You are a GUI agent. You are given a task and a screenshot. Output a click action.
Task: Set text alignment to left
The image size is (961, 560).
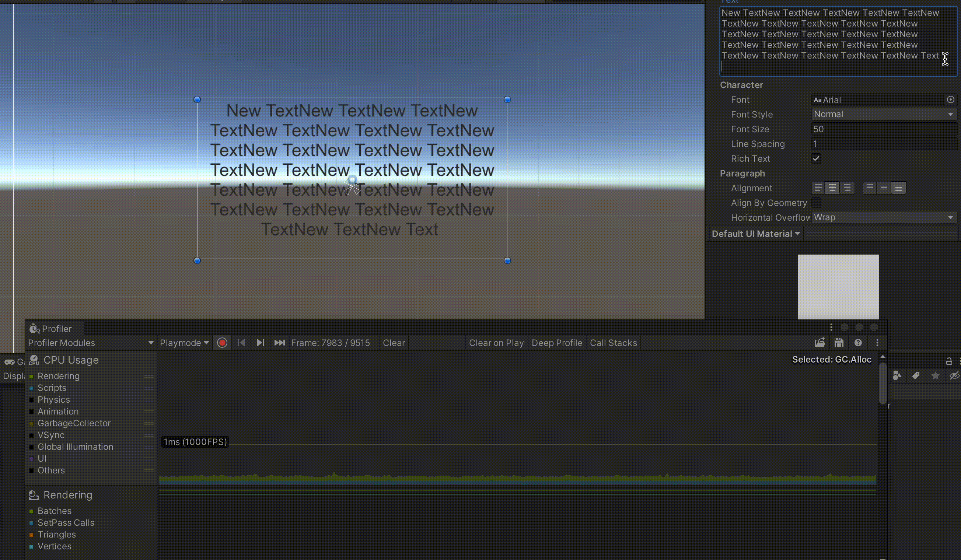pos(818,188)
